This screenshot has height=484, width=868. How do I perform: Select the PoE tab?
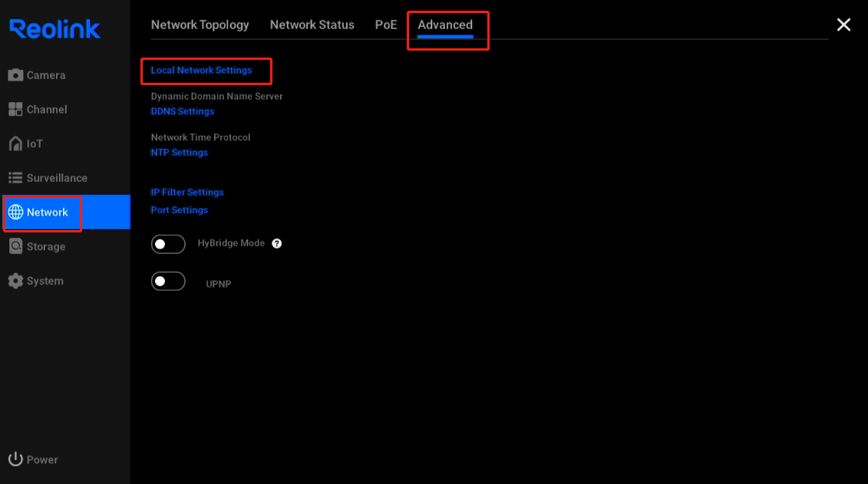pos(386,25)
